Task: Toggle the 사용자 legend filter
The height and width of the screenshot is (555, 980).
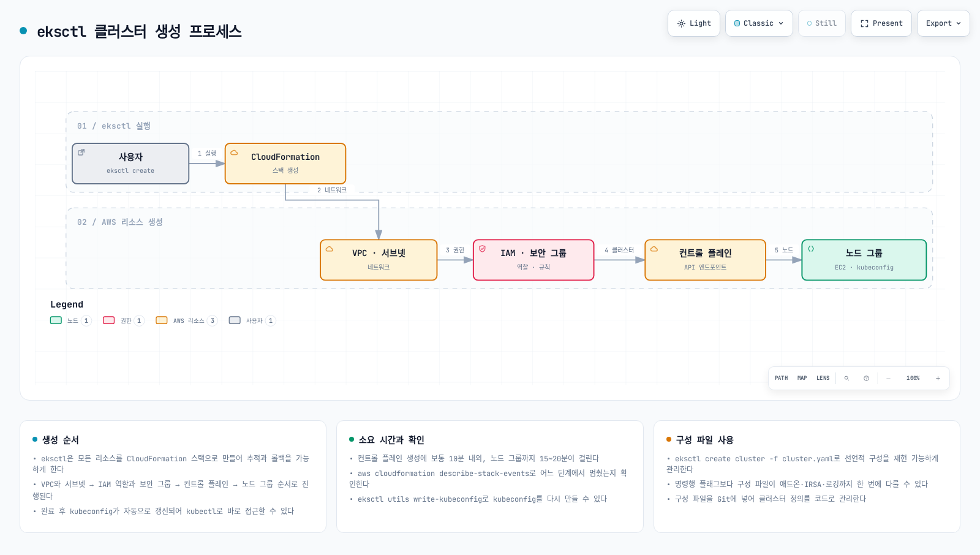Action: pyautogui.click(x=252, y=320)
